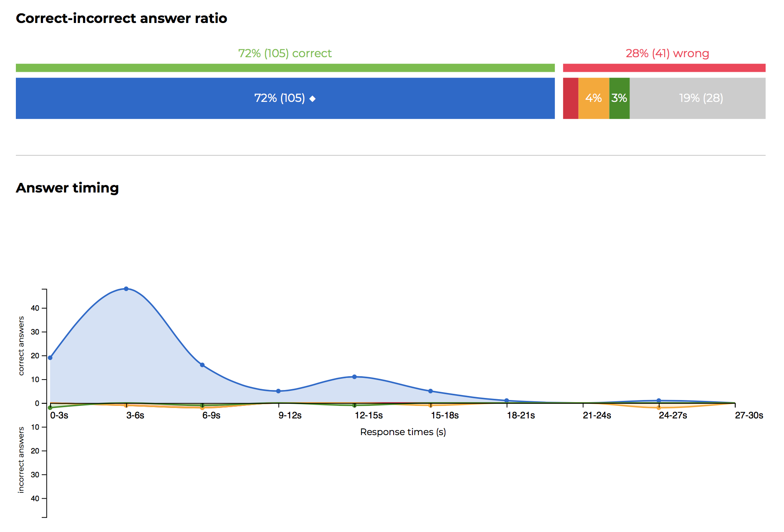The width and height of the screenshot is (784, 532).
Task: Click blue data point at 15-18s
Action: click(430, 391)
